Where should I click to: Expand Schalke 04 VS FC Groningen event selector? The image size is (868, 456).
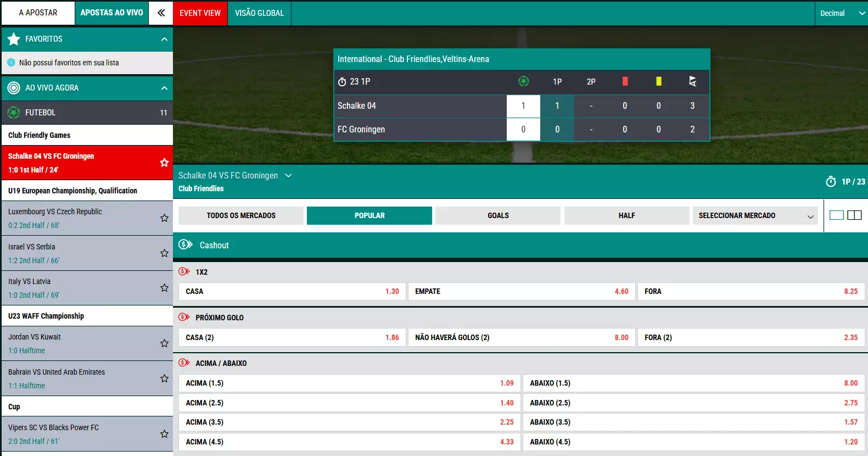tap(288, 176)
